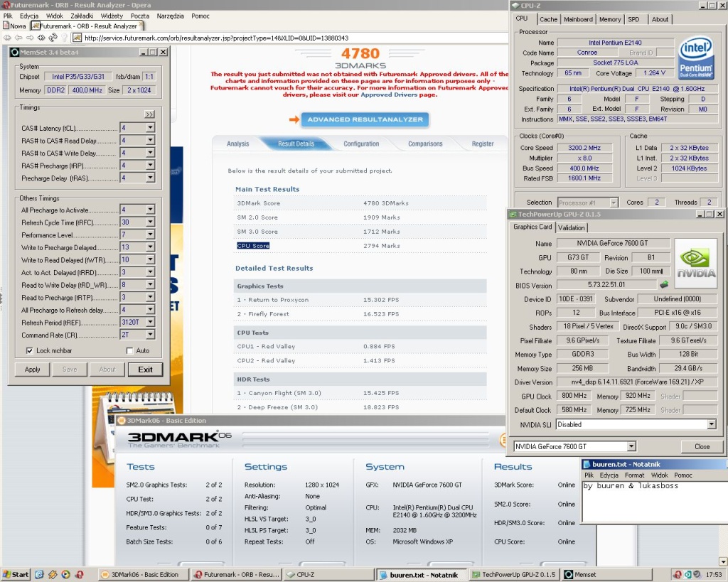
Task: Click the gray tray icon beside the clock
Action: coord(697,575)
